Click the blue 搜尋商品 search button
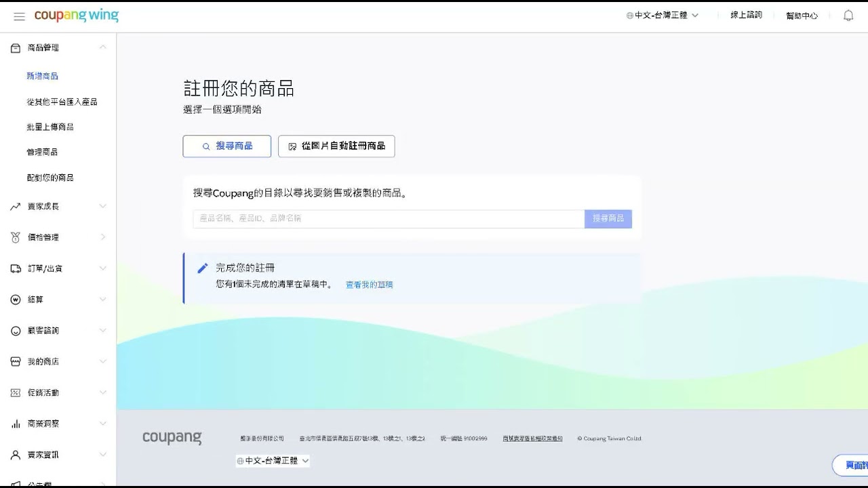 tap(608, 218)
